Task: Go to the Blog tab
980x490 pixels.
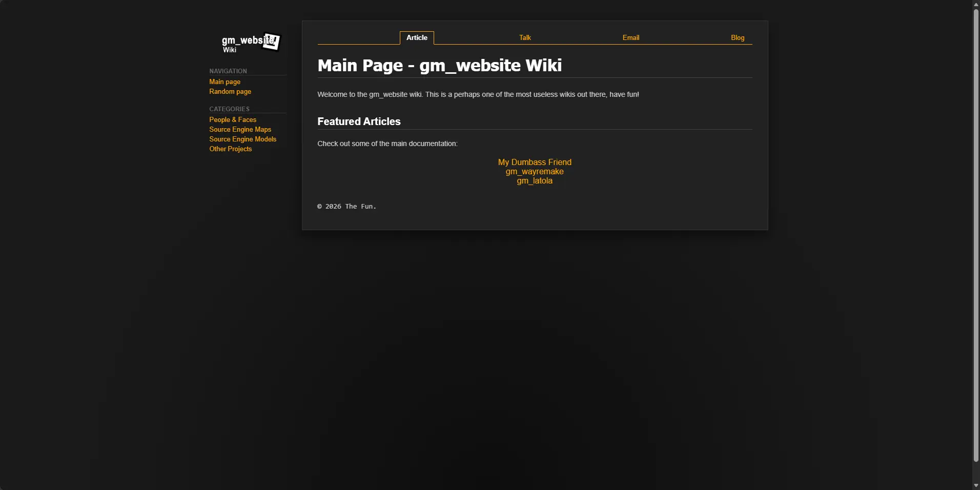Action: (x=738, y=38)
